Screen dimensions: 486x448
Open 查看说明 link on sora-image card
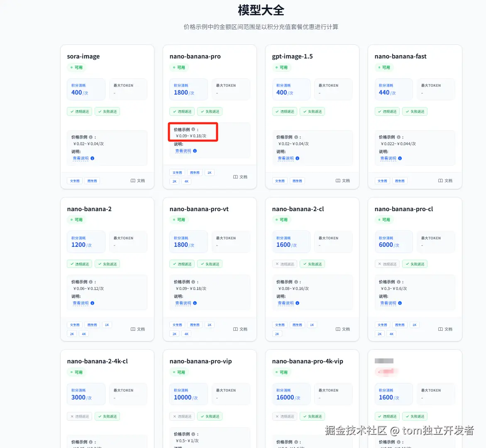(x=81, y=158)
